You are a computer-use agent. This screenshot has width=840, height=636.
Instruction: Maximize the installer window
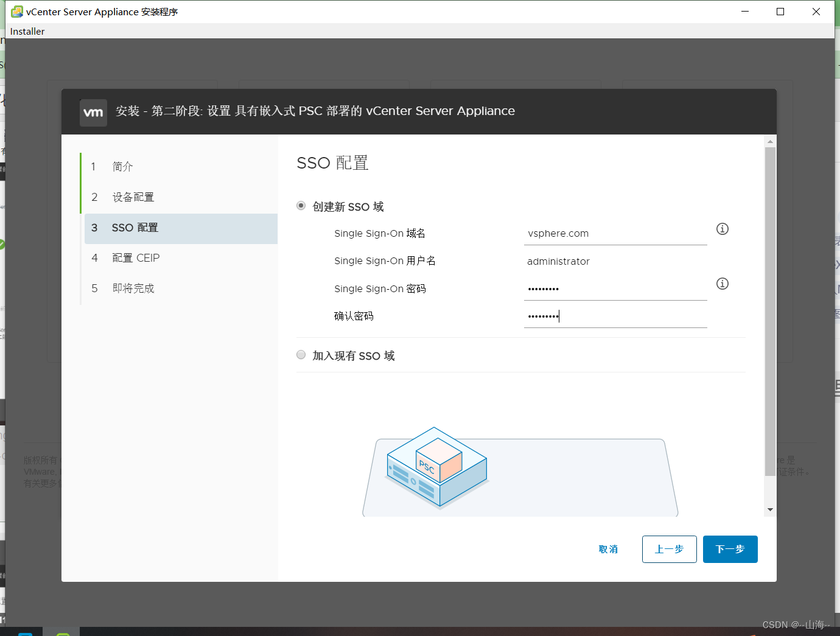pyautogui.click(x=780, y=12)
